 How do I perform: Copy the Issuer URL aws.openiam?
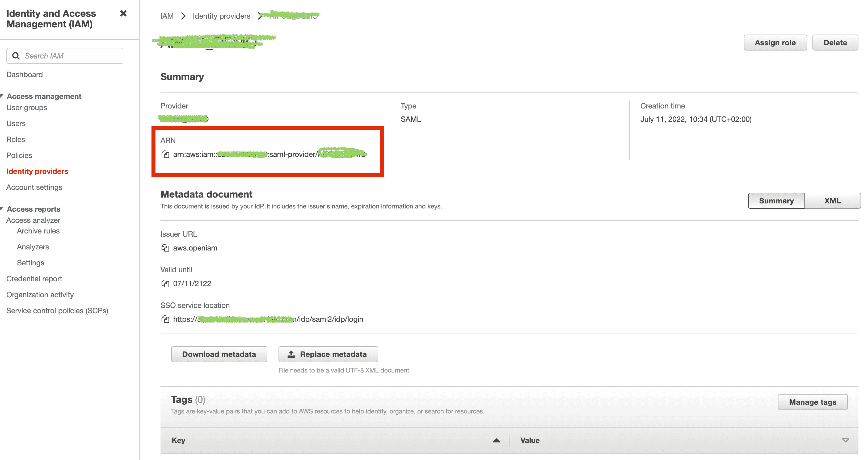point(165,248)
